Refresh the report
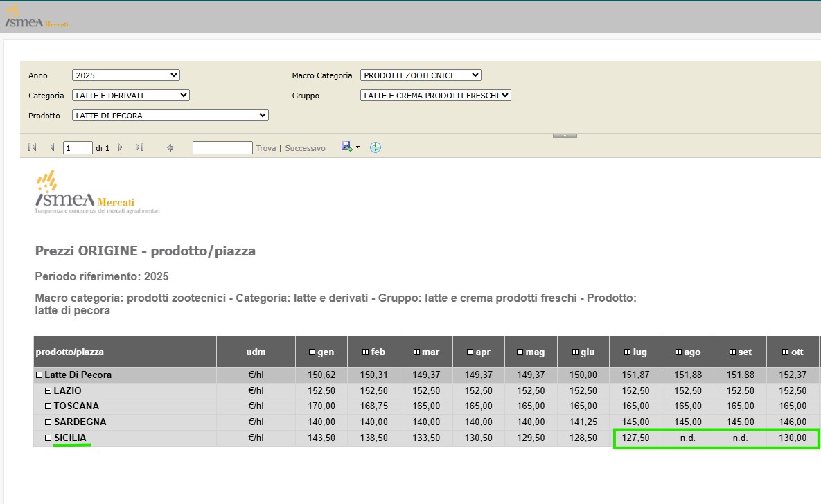The width and height of the screenshot is (821, 504). 376,147
